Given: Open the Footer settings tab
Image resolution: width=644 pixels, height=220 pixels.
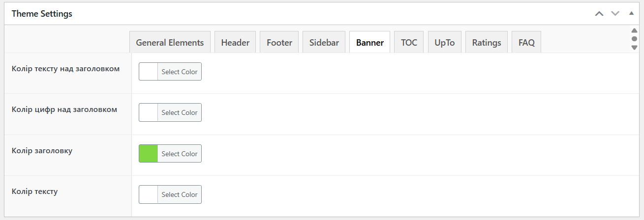Looking at the screenshot, I should (279, 43).
